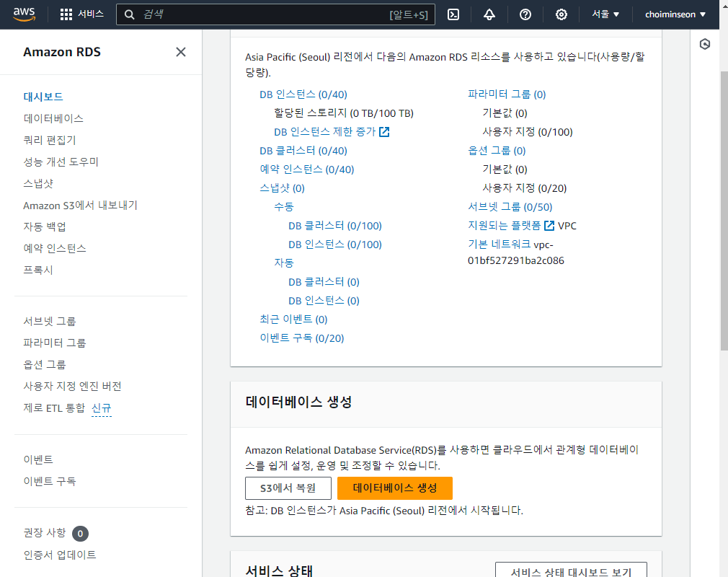The height and width of the screenshot is (577, 728).
Task: Open the 자동 snapshots link
Action: click(x=284, y=263)
